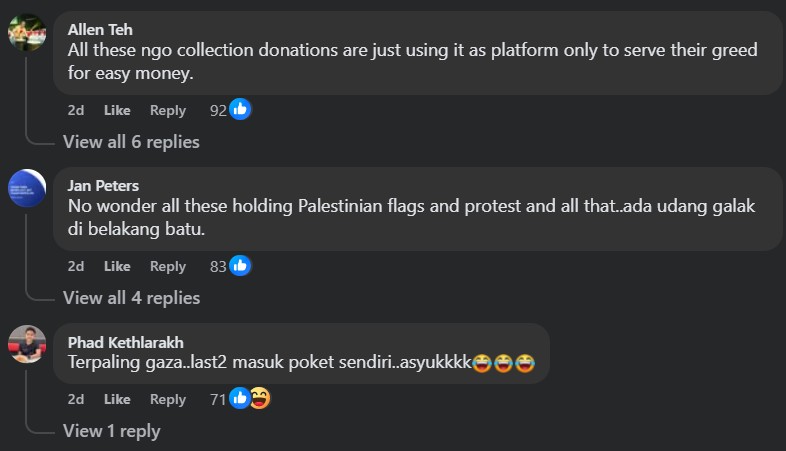Click Jan Peters' profile avatar
Screen dimensions: 786x451
(27, 188)
